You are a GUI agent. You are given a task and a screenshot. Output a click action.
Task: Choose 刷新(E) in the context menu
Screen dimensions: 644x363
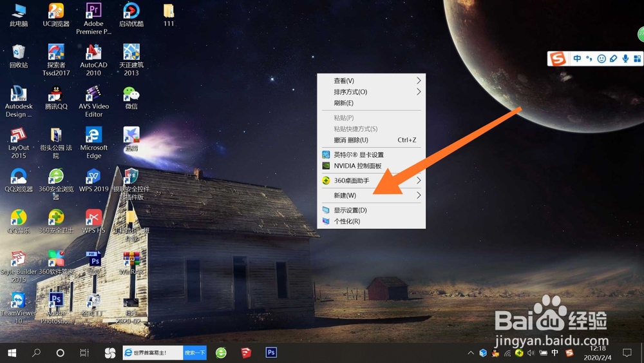tap(372, 103)
